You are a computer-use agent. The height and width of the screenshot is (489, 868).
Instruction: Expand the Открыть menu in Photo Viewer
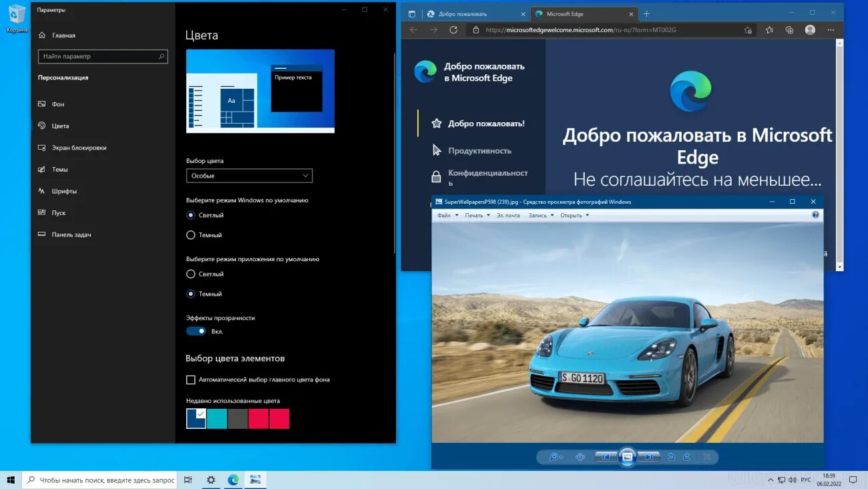click(575, 215)
